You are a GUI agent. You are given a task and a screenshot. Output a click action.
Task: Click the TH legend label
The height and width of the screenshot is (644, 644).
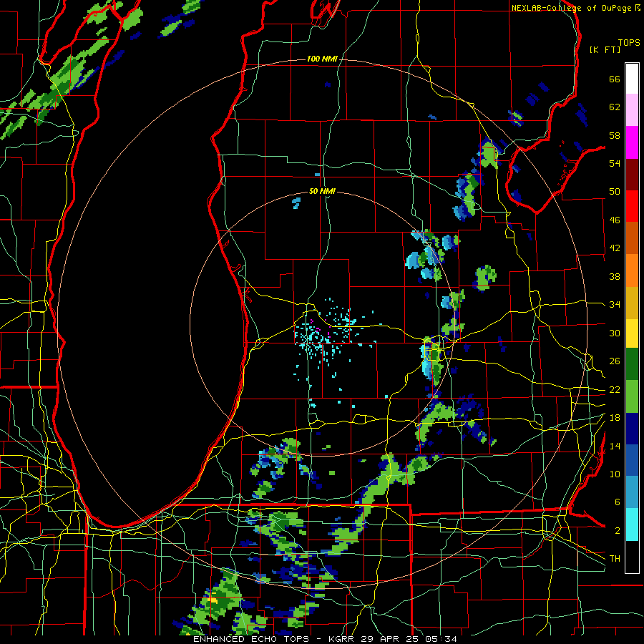(x=615, y=559)
